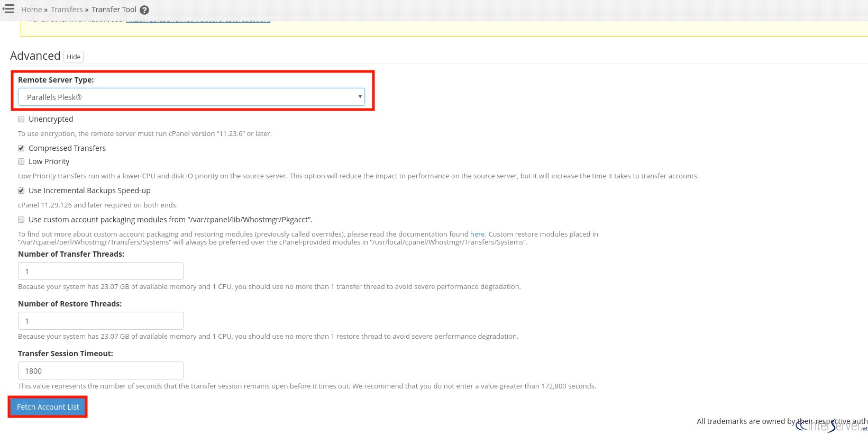
Task: Open the Transfer Tool help icon
Action: (144, 10)
